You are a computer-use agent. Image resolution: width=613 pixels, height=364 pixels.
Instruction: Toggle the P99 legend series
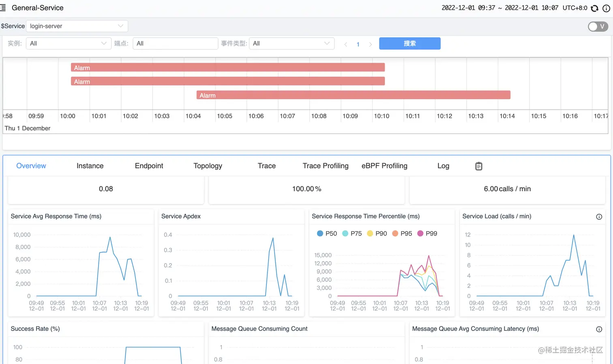(427, 234)
